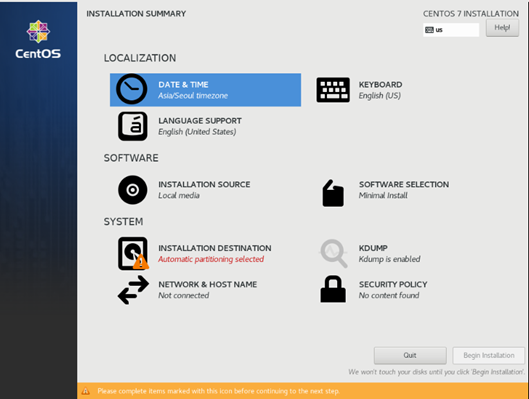Click the 'Minimal Install' text
529x399 pixels.
coord(383,196)
